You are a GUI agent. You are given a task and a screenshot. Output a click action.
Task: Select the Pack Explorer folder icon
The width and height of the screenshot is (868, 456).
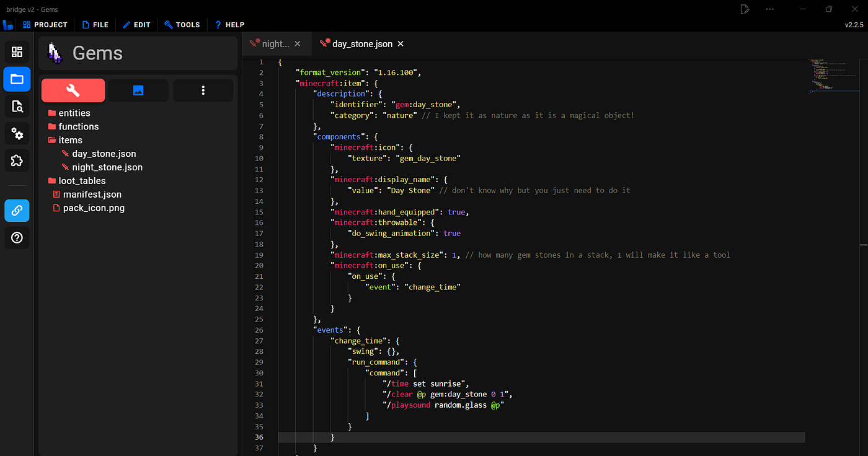pyautogui.click(x=17, y=79)
